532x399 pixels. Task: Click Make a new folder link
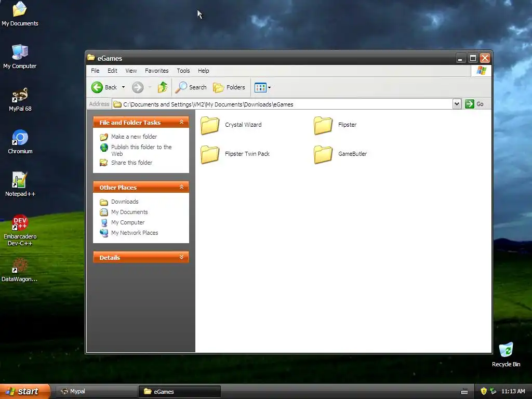[134, 137]
